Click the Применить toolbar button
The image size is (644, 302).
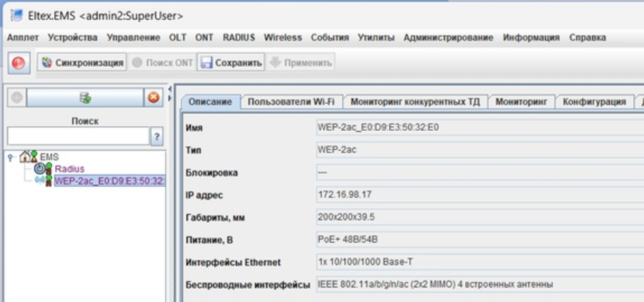[x=300, y=63]
